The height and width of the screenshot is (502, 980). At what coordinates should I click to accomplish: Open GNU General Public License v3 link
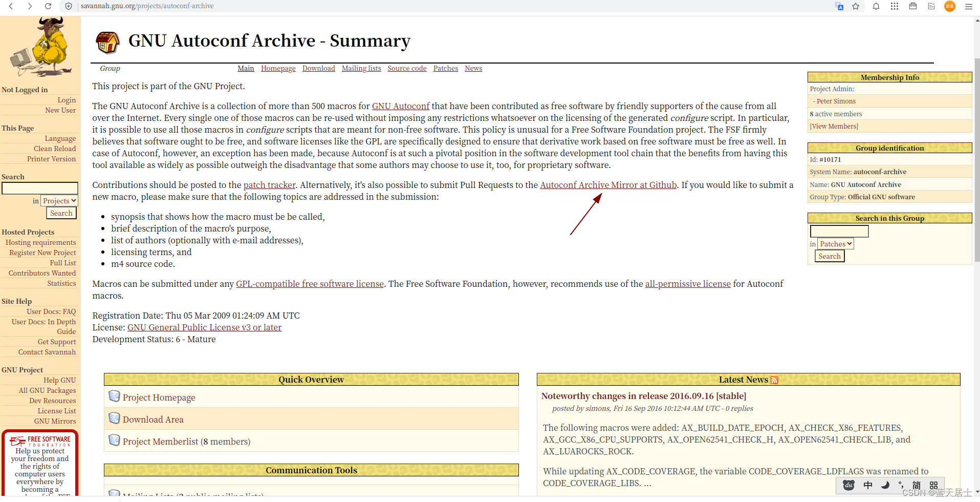coord(205,327)
